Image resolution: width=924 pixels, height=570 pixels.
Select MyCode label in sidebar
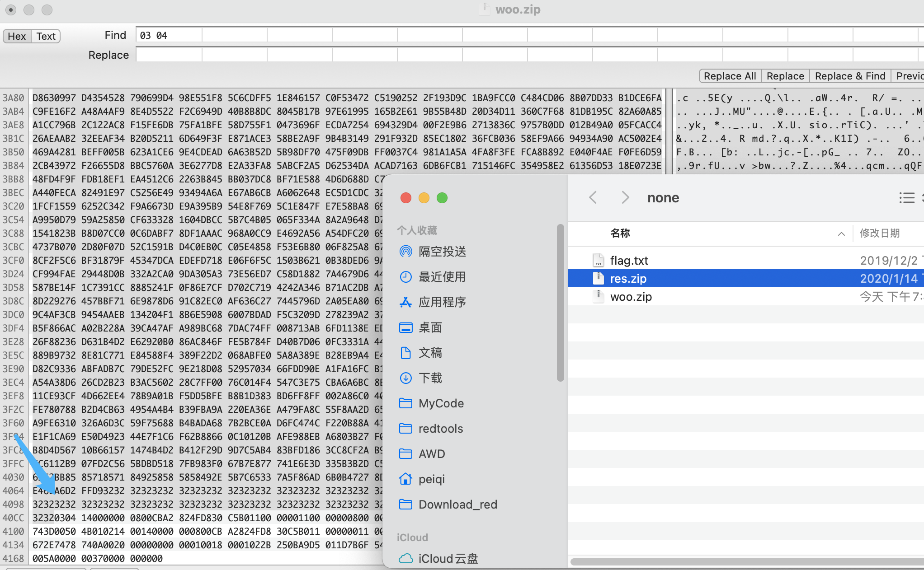(441, 403)
